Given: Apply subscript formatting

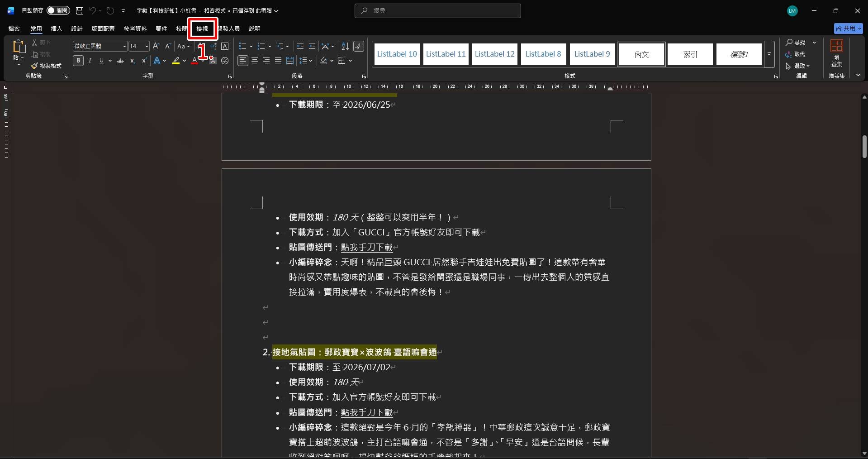Looking at the screenshot, I should click(x=132, y=61).
